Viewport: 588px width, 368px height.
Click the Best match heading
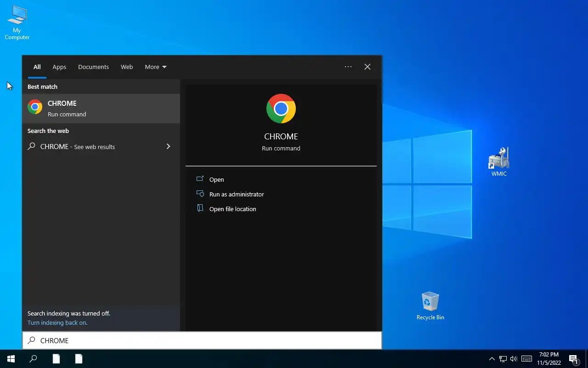coord(42,86)
